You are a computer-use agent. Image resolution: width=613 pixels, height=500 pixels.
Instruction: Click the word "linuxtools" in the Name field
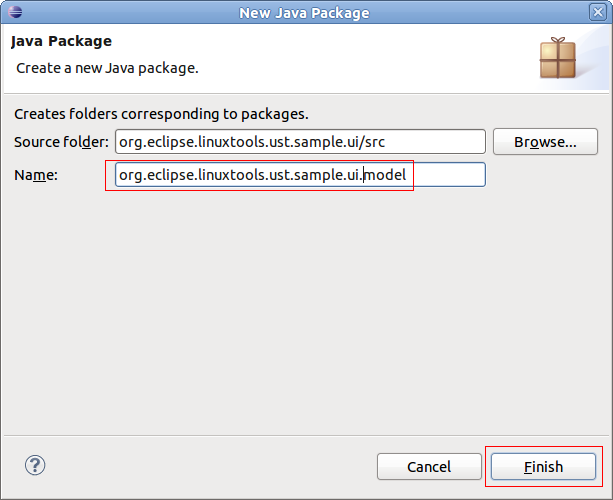pyautogui.click(x=214, y=175)
